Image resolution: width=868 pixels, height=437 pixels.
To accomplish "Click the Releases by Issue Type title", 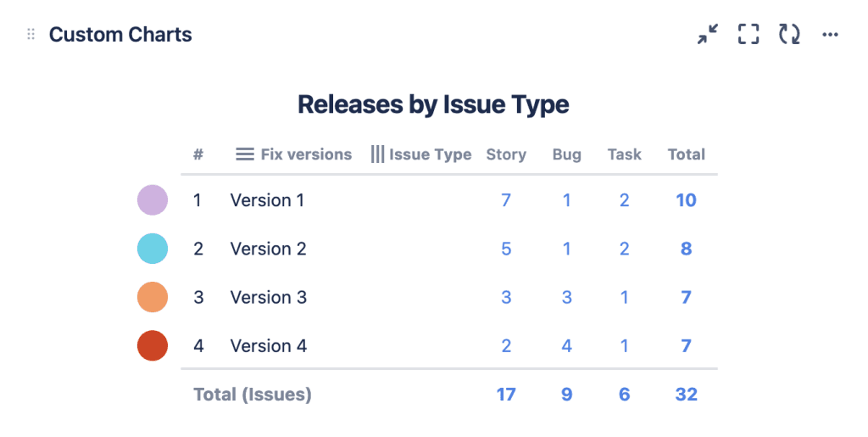I will [433, 105].
